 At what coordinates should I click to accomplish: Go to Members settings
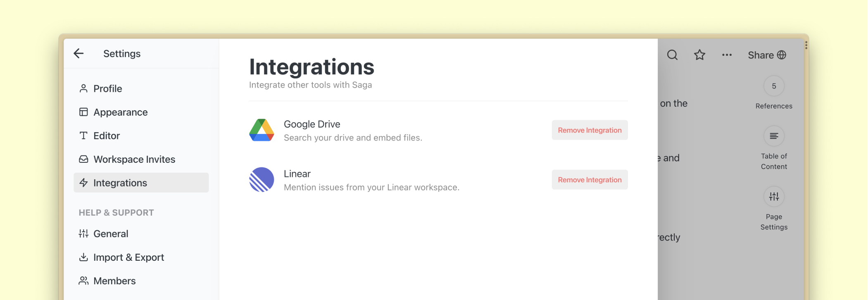point(114,281)
